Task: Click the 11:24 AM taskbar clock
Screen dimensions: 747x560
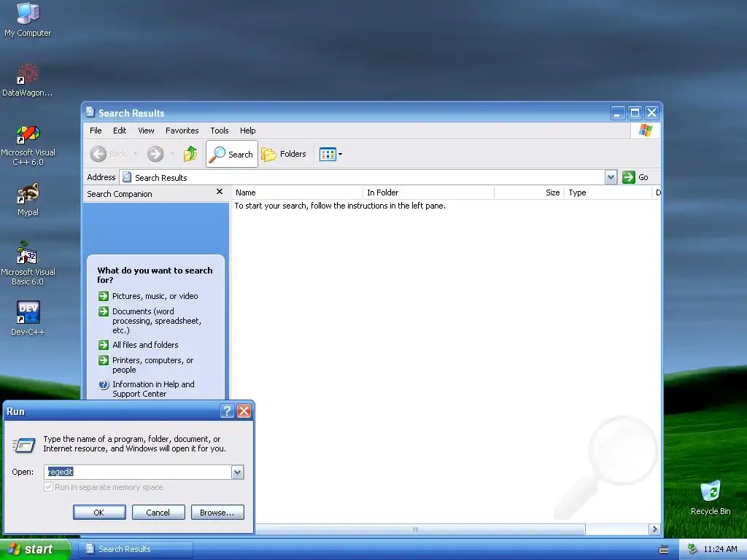Action: (x=720, y=549)
